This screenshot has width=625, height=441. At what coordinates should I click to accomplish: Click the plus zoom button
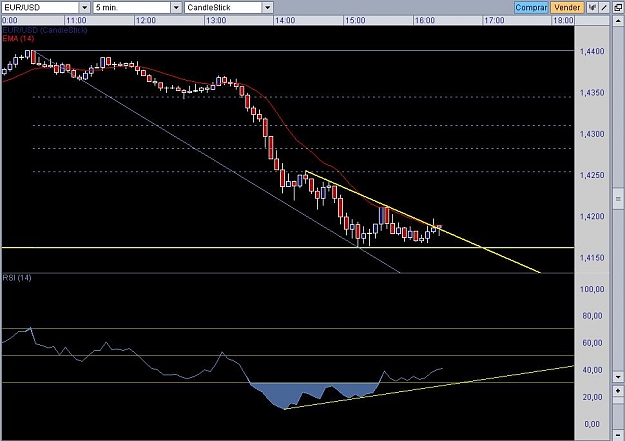618,391
